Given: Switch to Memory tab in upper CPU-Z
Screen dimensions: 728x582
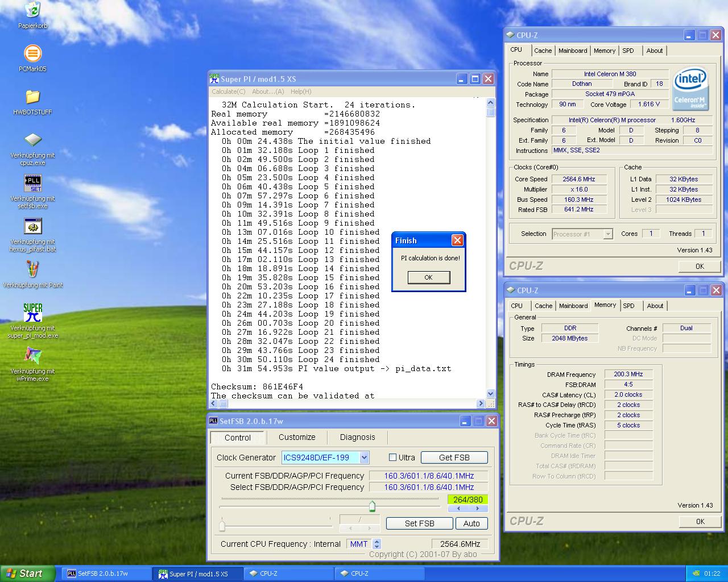Looking at the screenshot, I should point(605,51).
